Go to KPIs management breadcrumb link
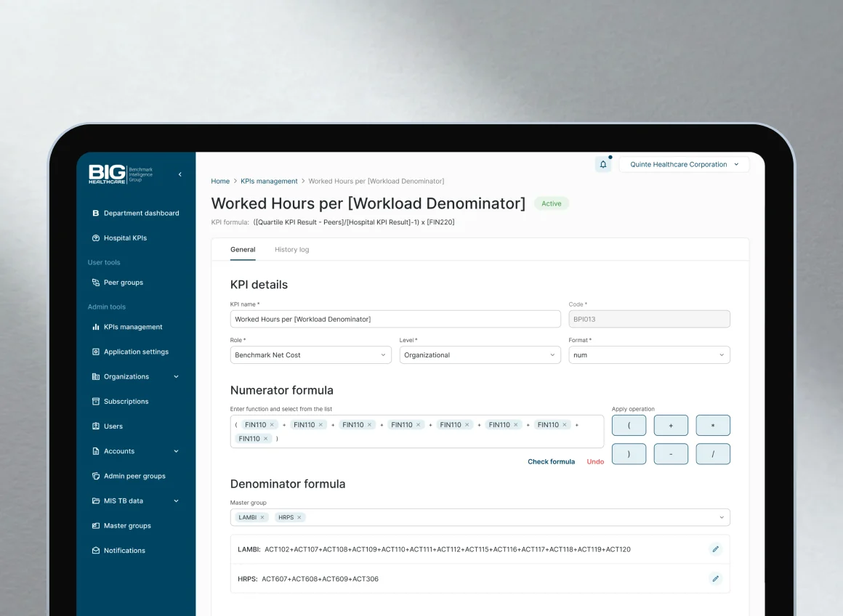 (x=269, y=181)
